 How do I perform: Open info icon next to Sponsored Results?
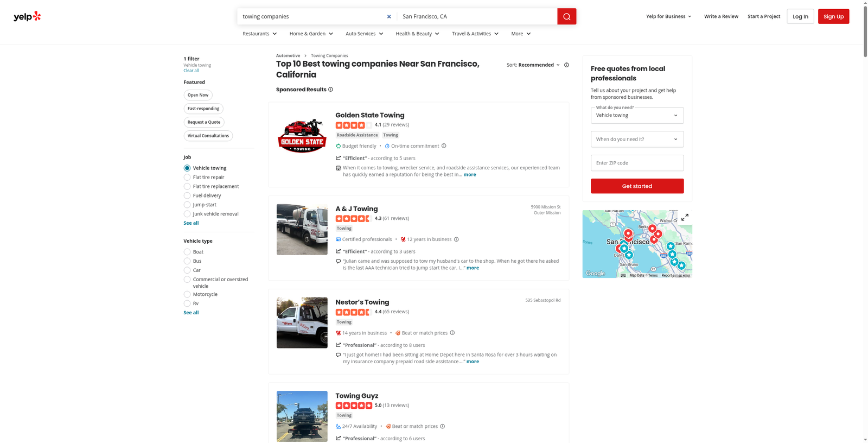pos(330,90)
